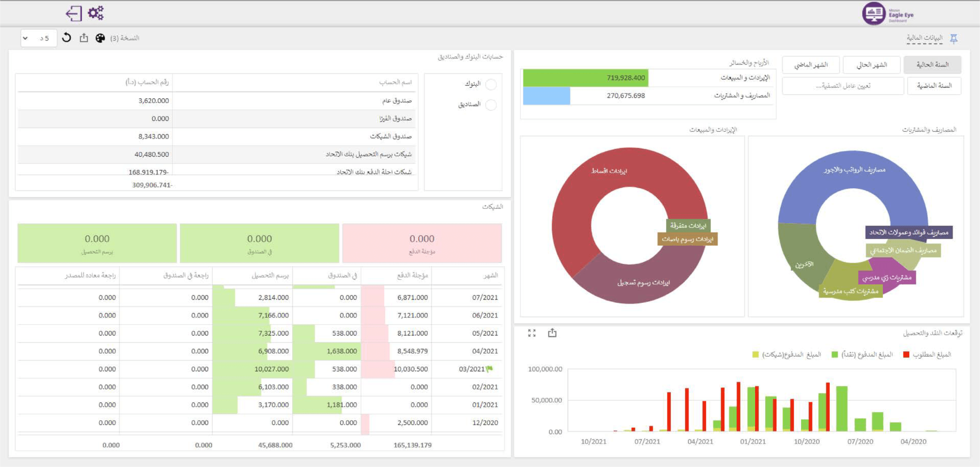Select the الصناديق radio button
This screenshot has width=980, height=467.
(x=491, y=104)
